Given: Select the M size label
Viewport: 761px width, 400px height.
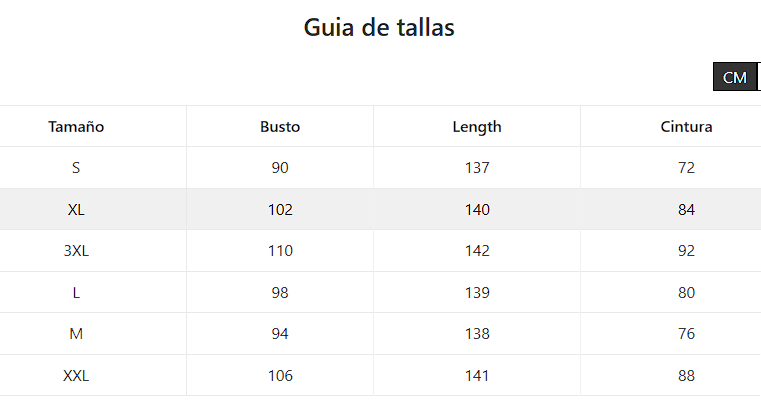Looking at the screenshot, I should 76,334.
